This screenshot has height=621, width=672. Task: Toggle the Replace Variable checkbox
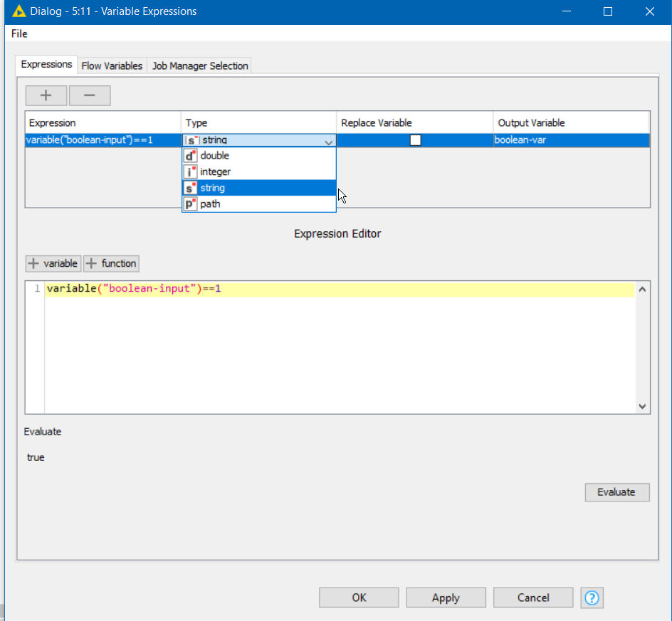[415, 140]
